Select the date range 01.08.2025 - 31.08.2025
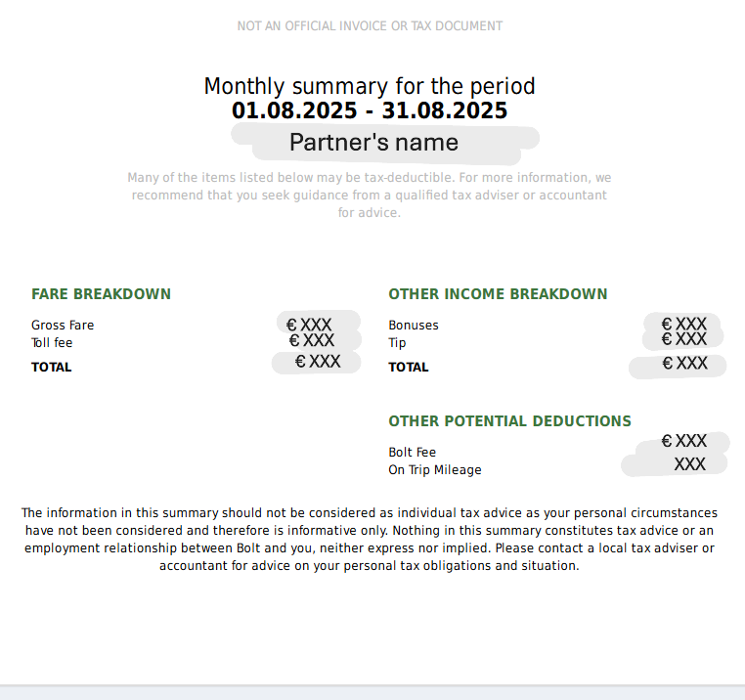Viewport: 745px width, 700px height. [370, 110]
